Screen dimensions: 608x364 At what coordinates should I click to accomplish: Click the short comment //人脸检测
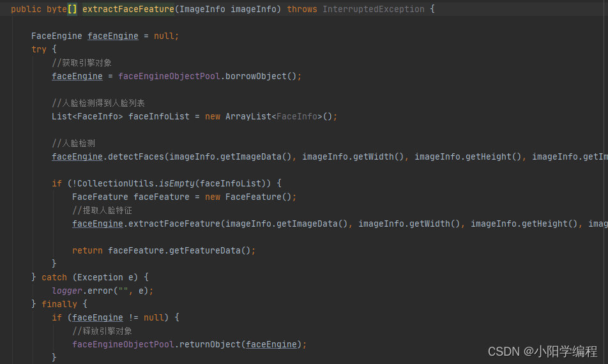[73, 144]
